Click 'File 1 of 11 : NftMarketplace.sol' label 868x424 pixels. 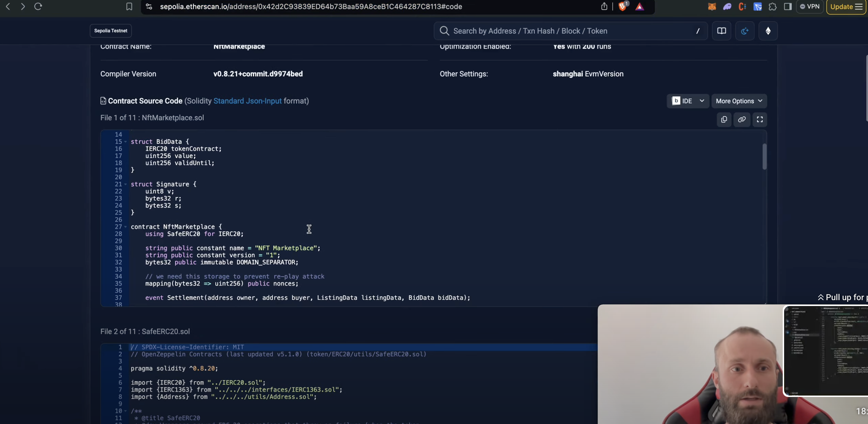tap(152, 118)
